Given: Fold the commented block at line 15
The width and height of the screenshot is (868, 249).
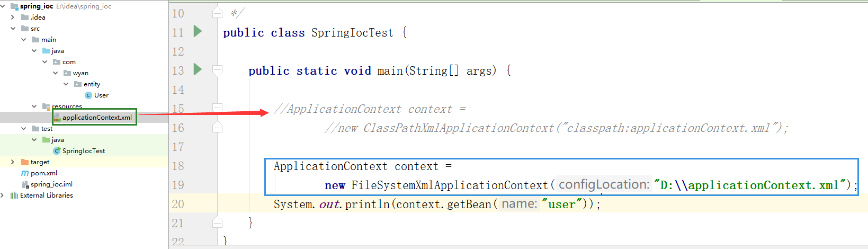Looking at the screenshot, I should (217, 108).
